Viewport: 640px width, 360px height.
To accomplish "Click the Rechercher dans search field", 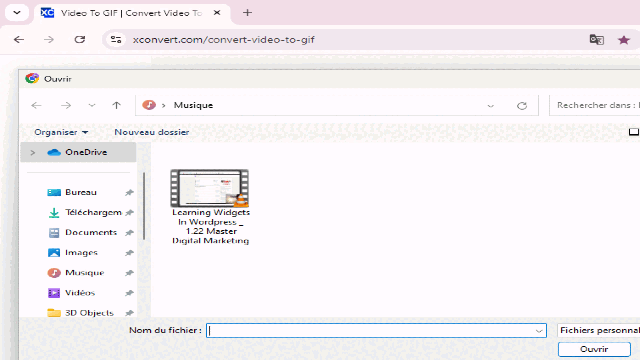I will (x=594, y=105).
